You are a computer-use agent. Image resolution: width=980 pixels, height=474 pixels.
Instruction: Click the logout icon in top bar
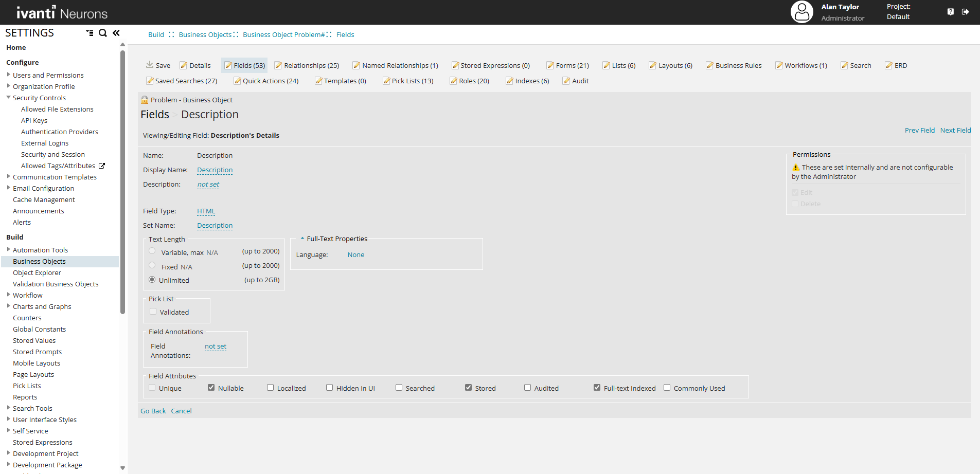(966, 12)
